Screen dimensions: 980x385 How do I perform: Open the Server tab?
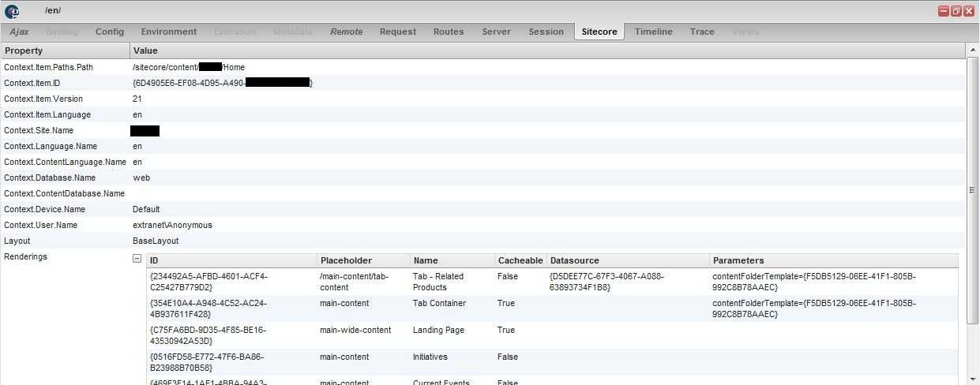point(497,32)
